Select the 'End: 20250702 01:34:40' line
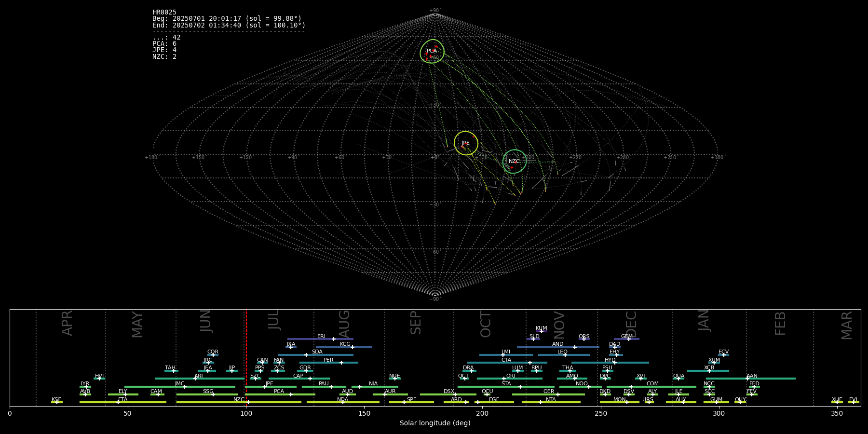The width and height of the screenshot is (868, 434). pyautogui.click(x=229, y=26)
